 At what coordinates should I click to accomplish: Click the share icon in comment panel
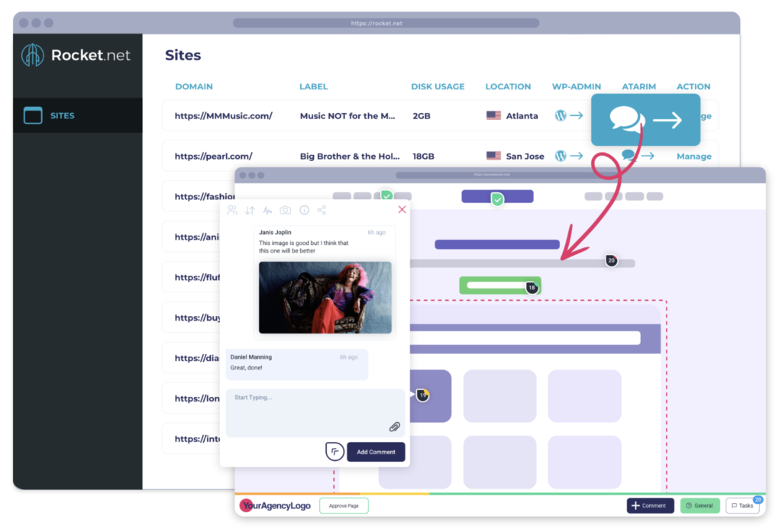coord(322,210)
